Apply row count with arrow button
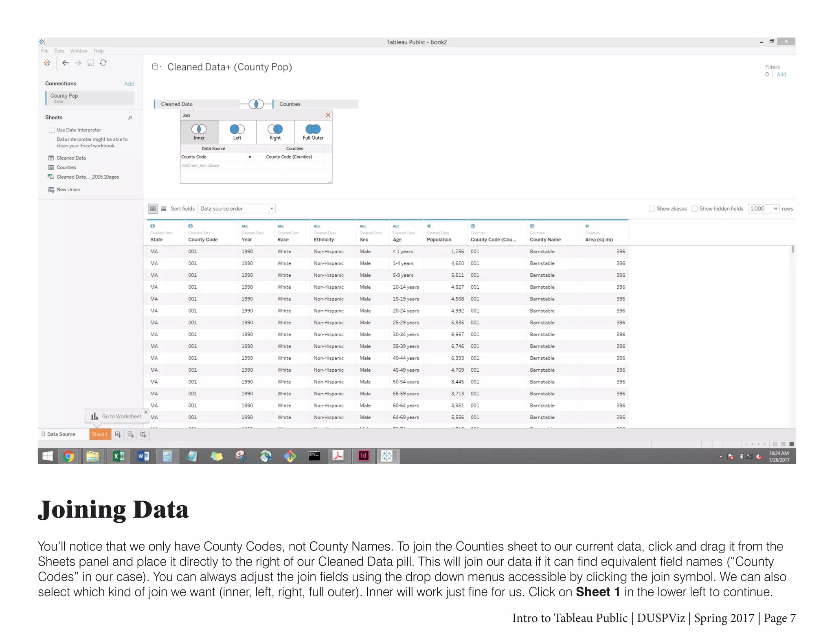 776,209
